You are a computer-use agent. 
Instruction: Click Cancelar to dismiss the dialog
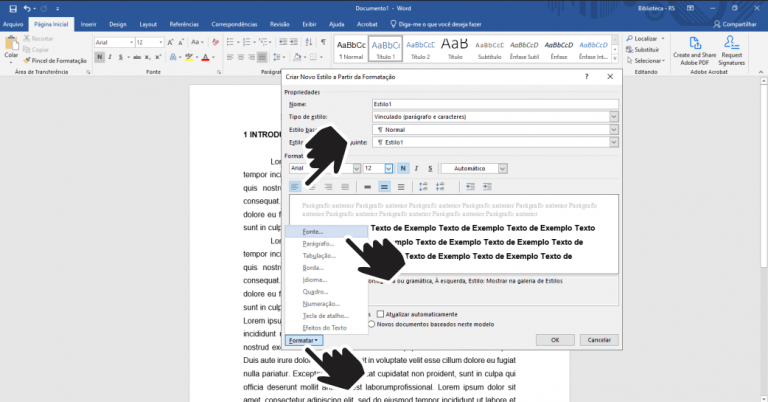coord(597,340)
